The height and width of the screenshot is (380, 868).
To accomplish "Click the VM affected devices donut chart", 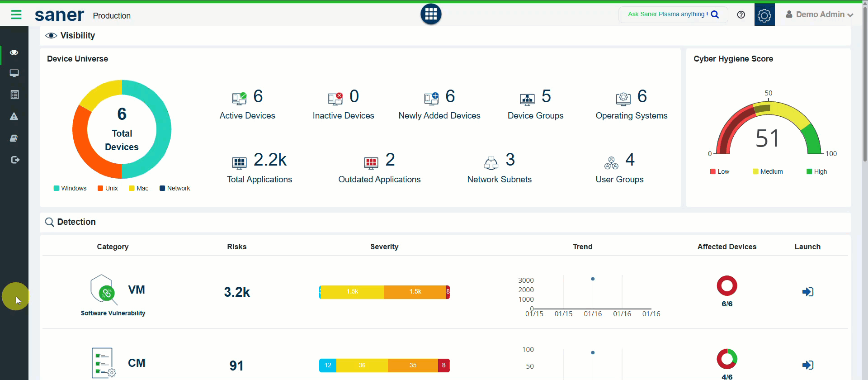I will [x=726, y=286].
